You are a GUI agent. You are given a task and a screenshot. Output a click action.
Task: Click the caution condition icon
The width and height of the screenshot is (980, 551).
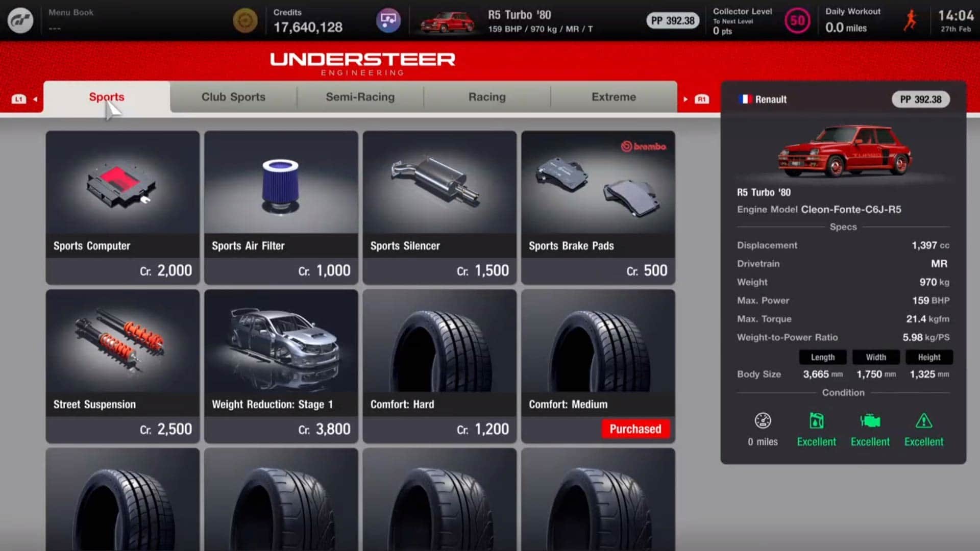click(x=923, y=420)
